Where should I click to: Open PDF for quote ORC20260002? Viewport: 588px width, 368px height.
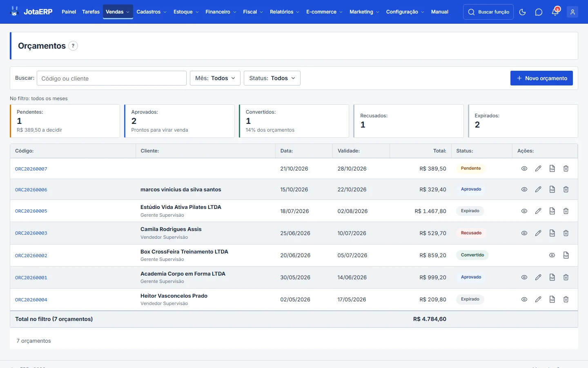coord(566,255)
